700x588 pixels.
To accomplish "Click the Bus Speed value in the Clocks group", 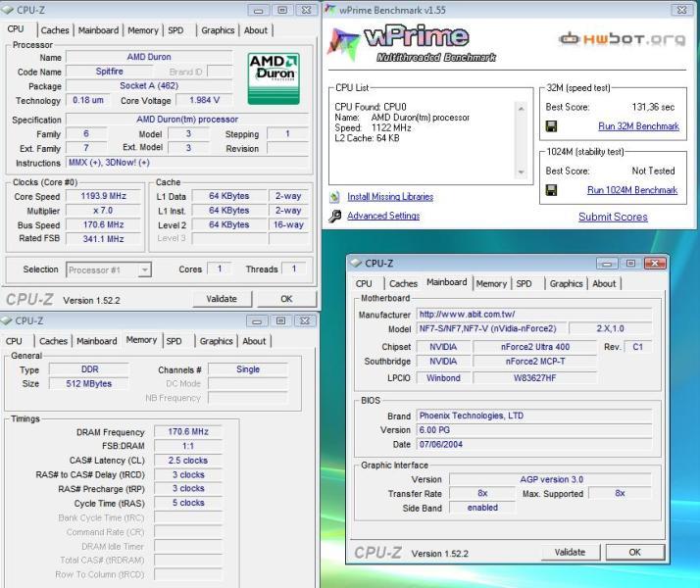I will tap(104, 224).
